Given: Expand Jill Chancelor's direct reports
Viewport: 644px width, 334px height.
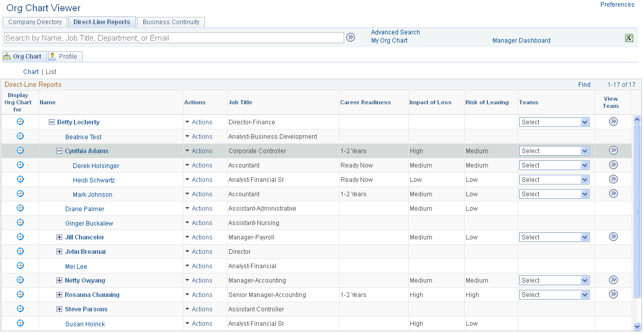Looking at the screenshot, I should [59, 237].
